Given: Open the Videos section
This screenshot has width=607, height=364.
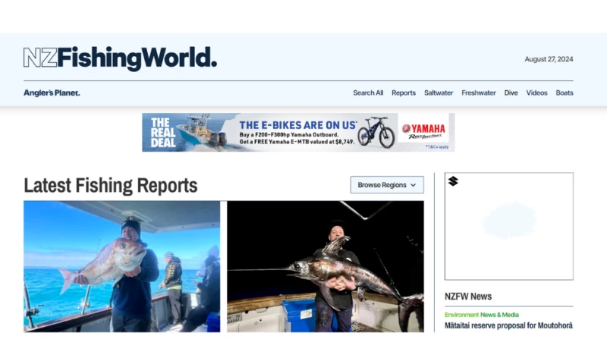Looking at the screenshot, I should pos(536,93).
